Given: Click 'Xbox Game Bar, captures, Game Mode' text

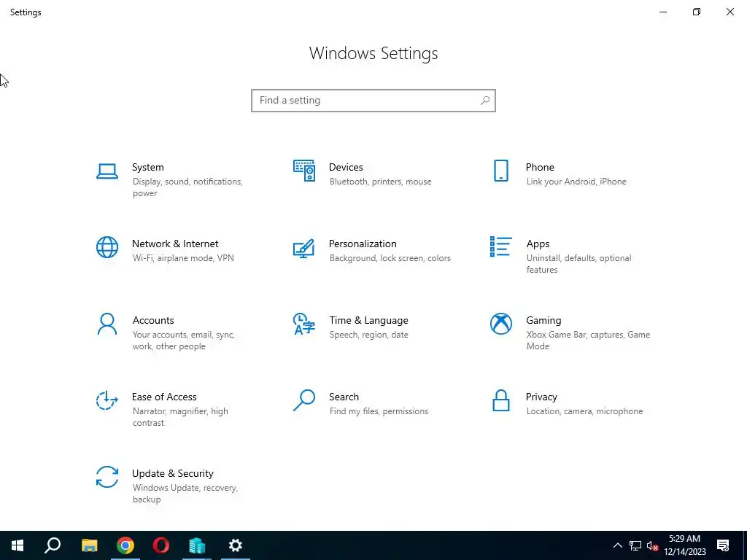Looking at the screenshot, I should (x=588, y=341).
